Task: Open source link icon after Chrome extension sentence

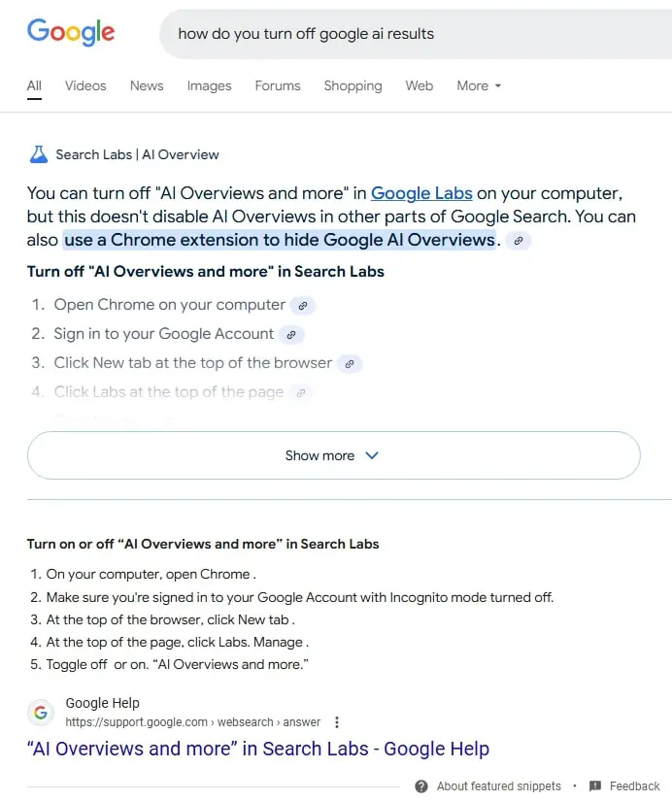Action: [x=519, y=241]
